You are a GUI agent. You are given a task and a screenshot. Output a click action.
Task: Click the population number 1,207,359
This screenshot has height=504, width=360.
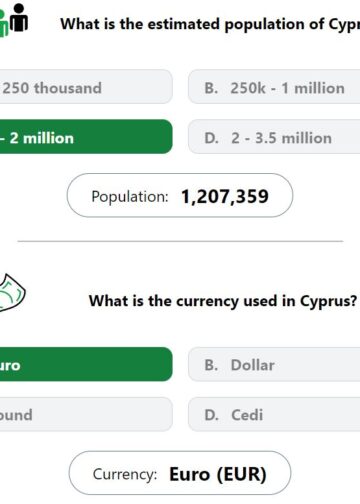pos(225,196)
